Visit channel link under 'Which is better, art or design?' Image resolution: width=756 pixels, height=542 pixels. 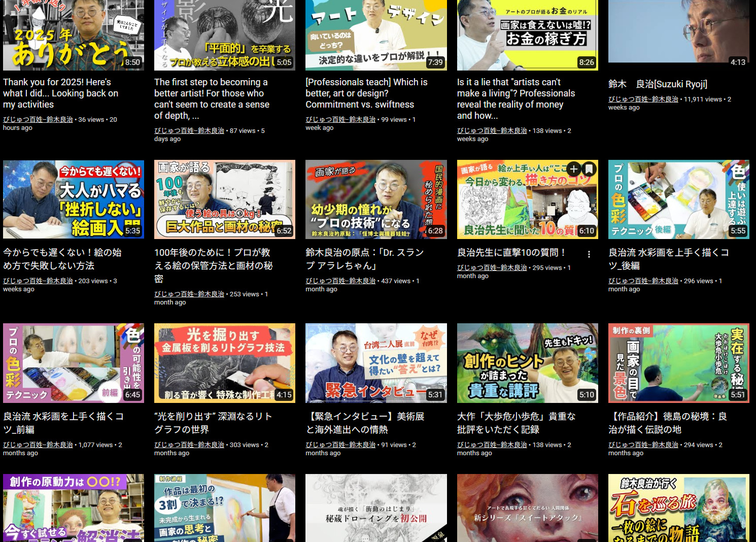click(340, 120)
